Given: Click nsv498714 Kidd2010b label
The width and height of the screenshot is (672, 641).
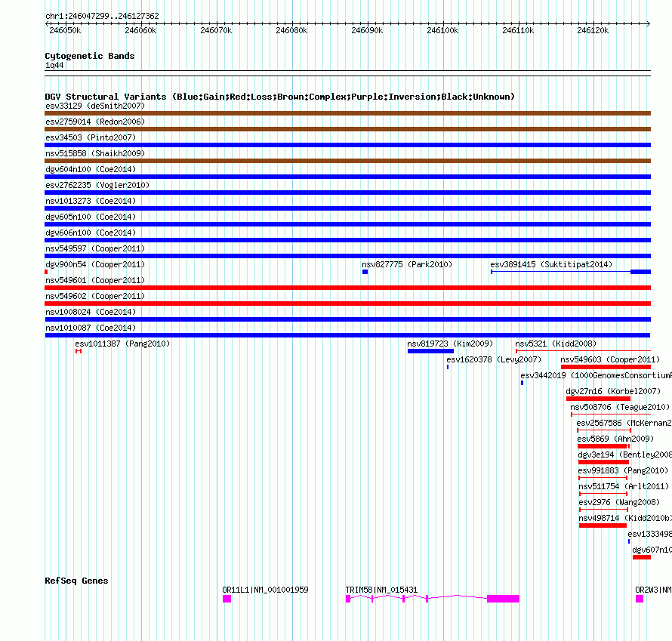Looking at the screenshot, I should pos(625,518).
